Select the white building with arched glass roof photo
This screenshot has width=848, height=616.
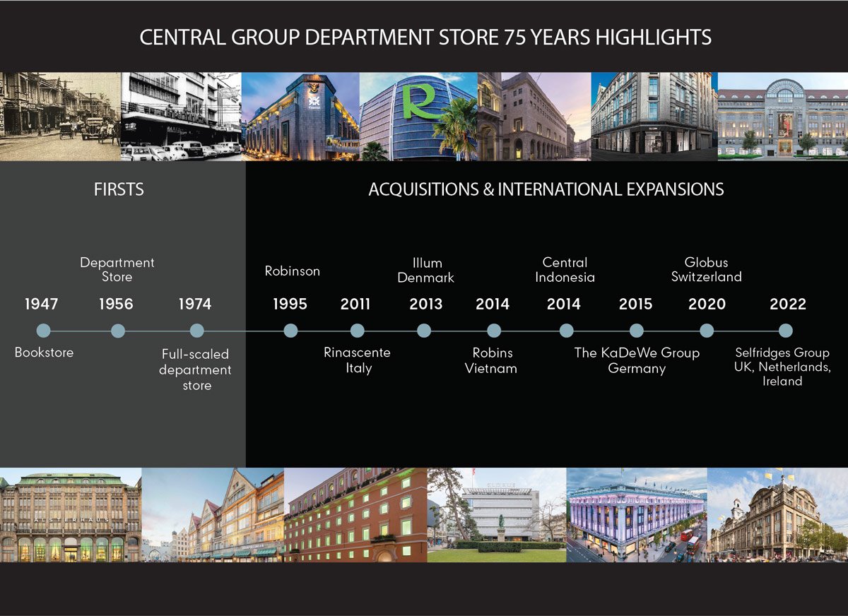782,117
